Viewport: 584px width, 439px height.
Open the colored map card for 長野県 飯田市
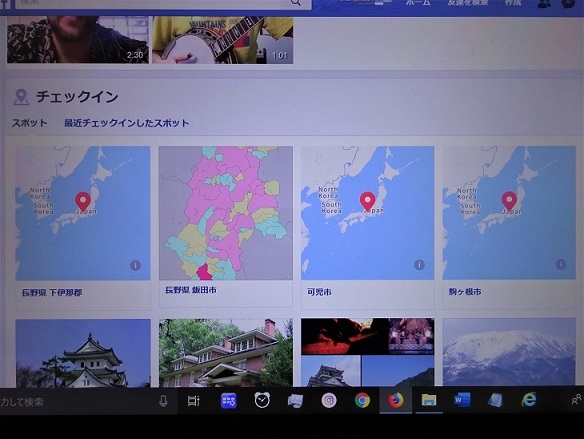(226, 213)
